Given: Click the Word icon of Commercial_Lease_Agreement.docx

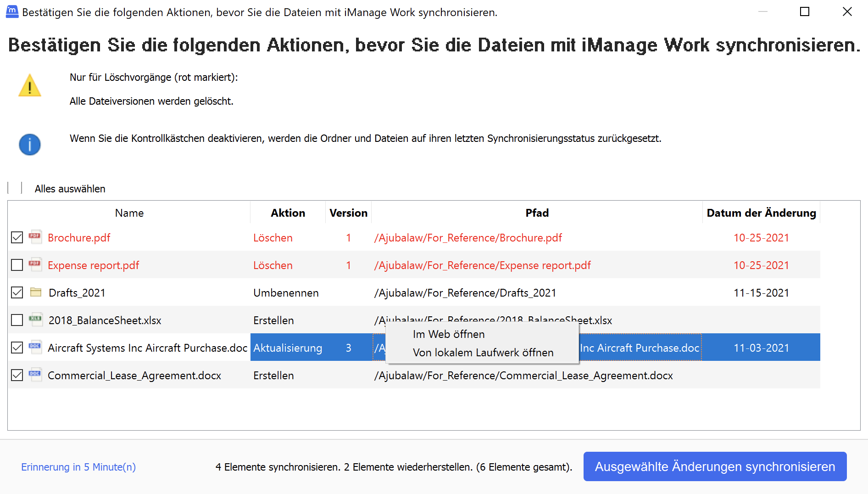Looking at the screenshot, I should (x=35, y=375).
